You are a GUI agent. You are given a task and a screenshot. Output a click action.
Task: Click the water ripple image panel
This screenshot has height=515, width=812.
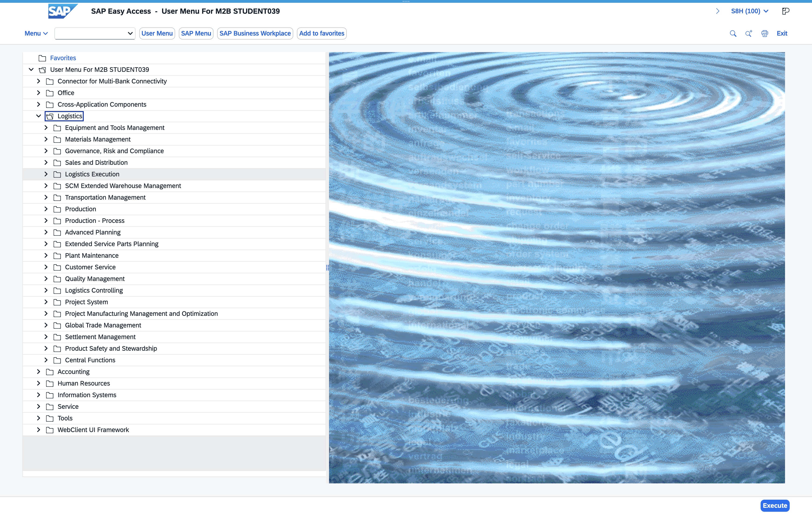click(x=557, y=268)
